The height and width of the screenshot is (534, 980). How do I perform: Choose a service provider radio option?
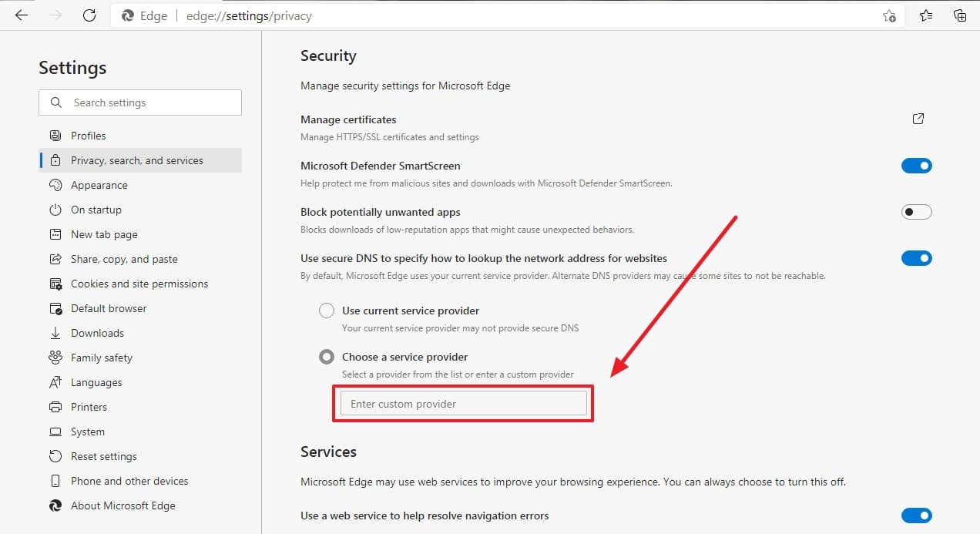point(326,356)
